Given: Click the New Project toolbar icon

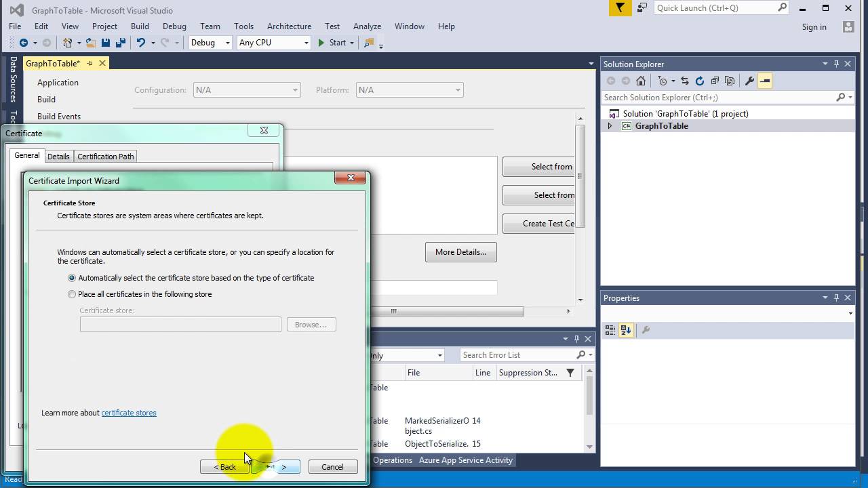Looking at the screenshot, I should [68, 43].
